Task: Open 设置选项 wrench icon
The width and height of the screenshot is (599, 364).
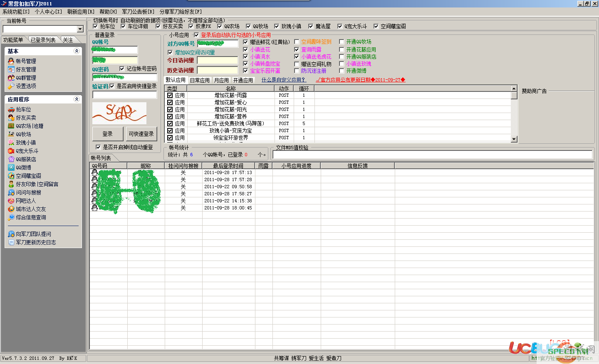Action: [x=11, y=86]
